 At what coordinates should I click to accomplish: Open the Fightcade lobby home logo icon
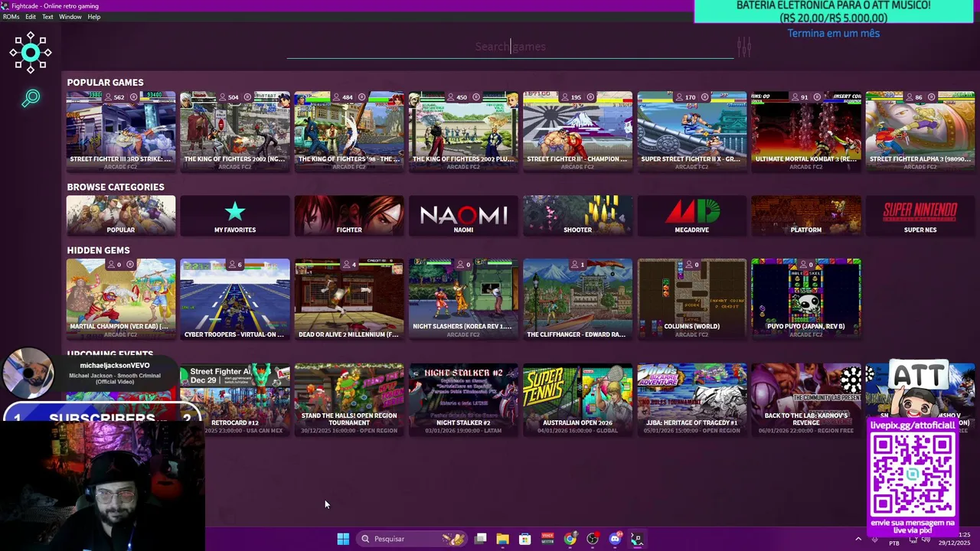pyautogui.click(x=31, y=53)
